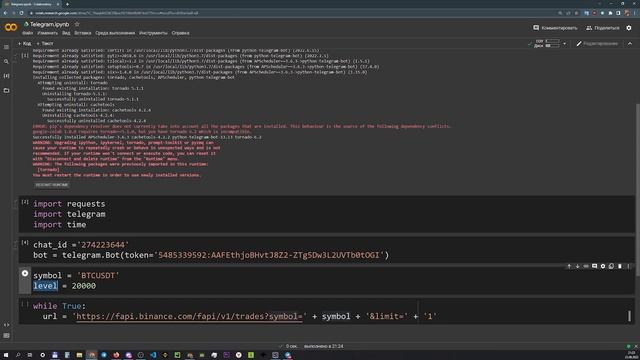Click the 'while True:' line
The width and height of the screenshot is (640, 360).
coord(60,306)
